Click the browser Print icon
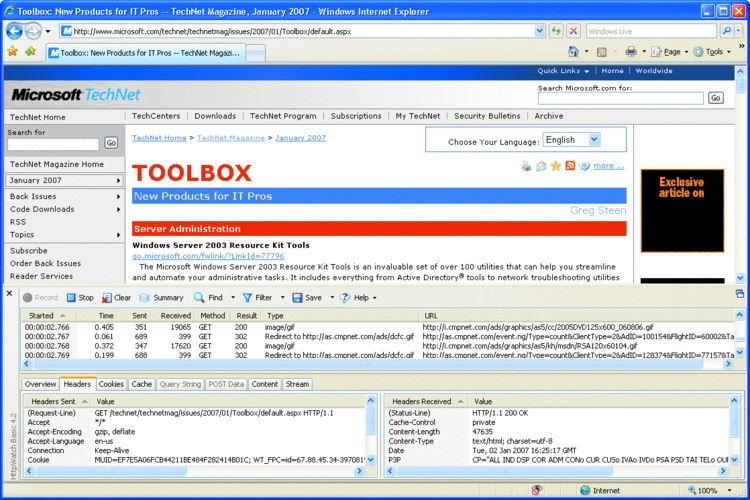Screen dimensions: 750x500 pyautogui.click(x=631, y=52)
